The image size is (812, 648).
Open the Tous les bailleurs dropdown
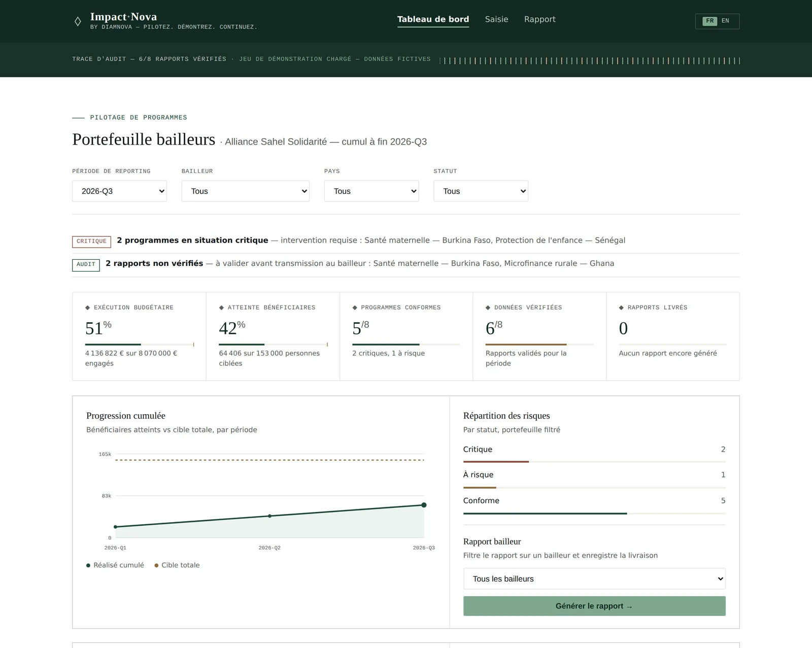point(594,579)
